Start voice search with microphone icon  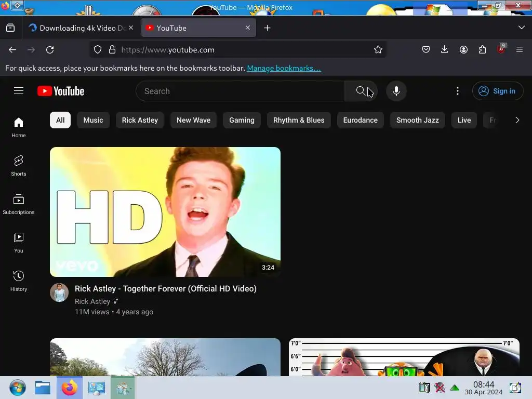tap(396, 91)
